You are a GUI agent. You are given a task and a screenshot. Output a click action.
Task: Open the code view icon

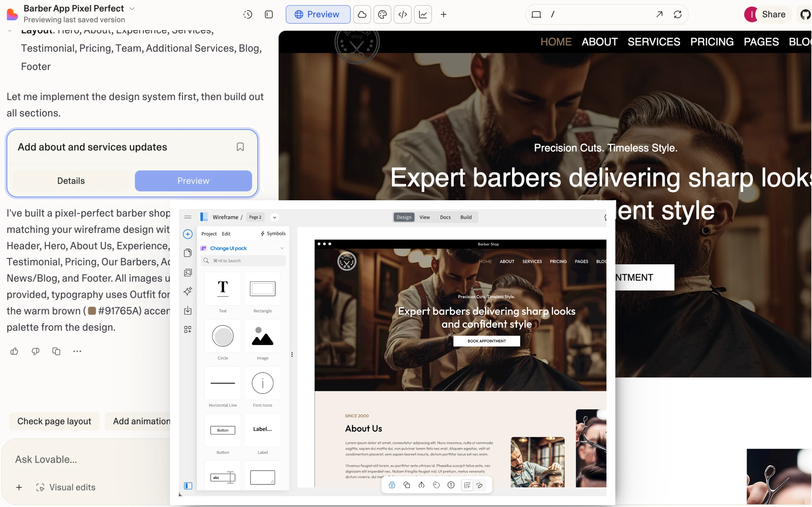402,15
